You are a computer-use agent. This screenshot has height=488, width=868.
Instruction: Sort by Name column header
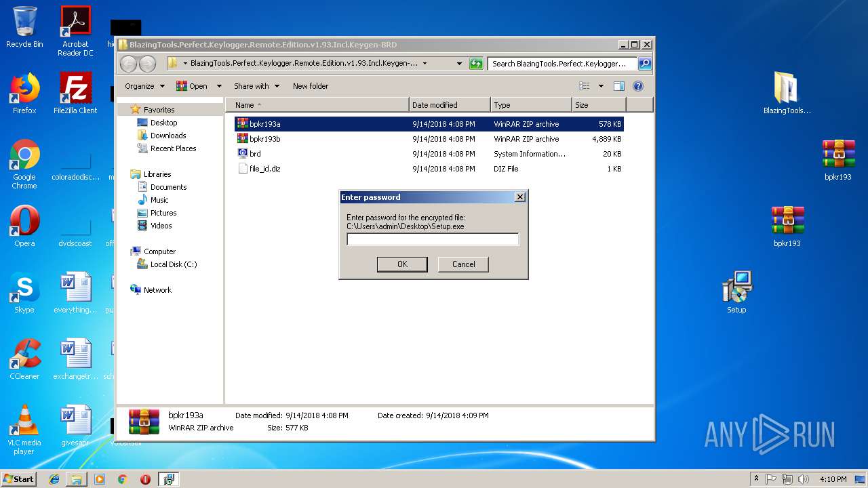tap(318, 105)
